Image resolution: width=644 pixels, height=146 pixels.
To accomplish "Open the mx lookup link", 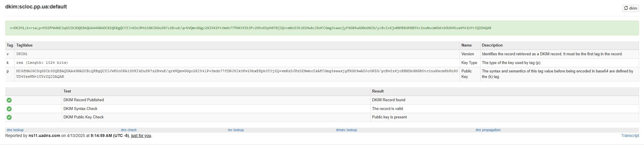I will click(x=236, y=130).
